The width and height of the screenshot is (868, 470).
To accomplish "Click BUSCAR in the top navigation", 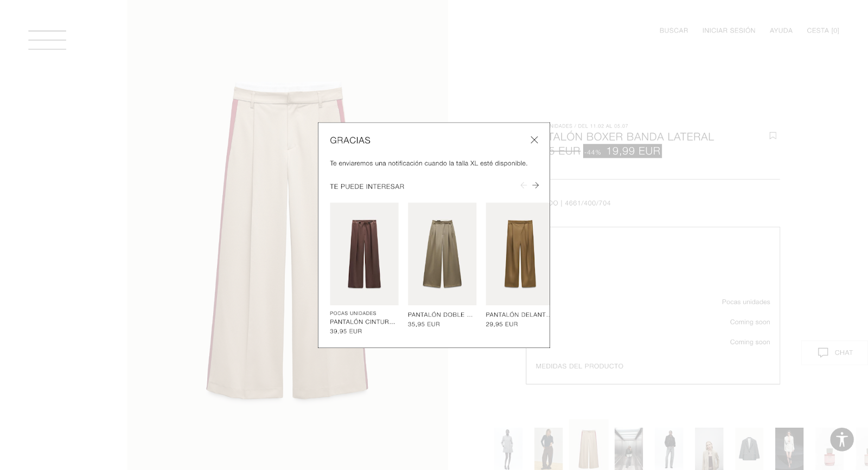I will tap(674, 30).
